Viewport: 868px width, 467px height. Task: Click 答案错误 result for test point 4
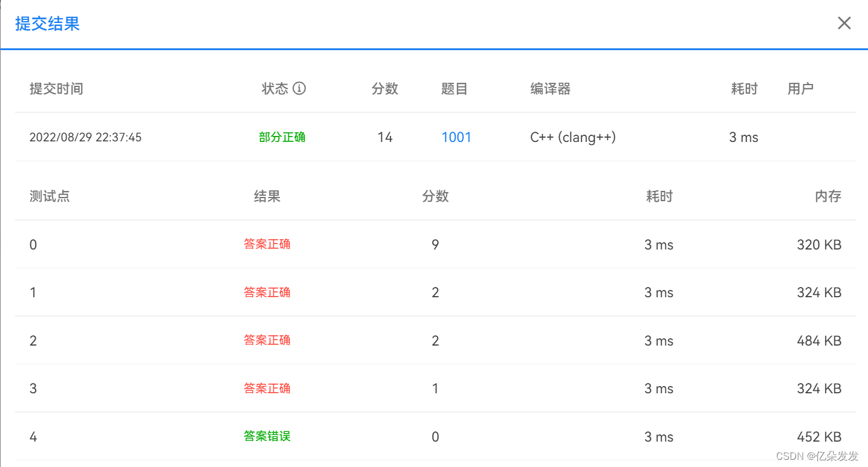tap(267, 436)
